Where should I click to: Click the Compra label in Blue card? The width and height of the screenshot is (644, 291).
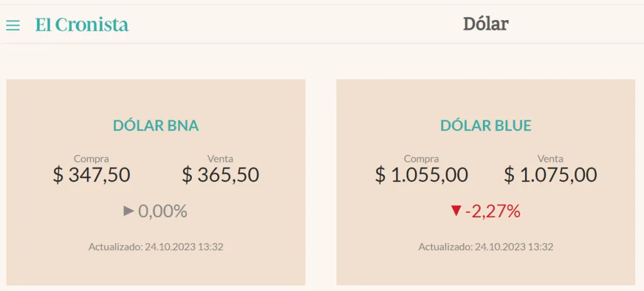coord(421,159)
